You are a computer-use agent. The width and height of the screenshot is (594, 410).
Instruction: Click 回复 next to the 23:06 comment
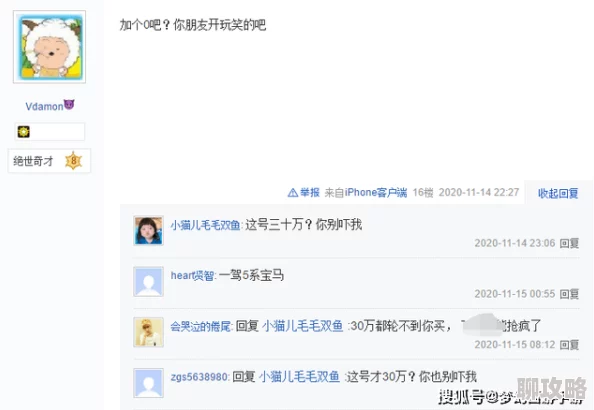569,243
